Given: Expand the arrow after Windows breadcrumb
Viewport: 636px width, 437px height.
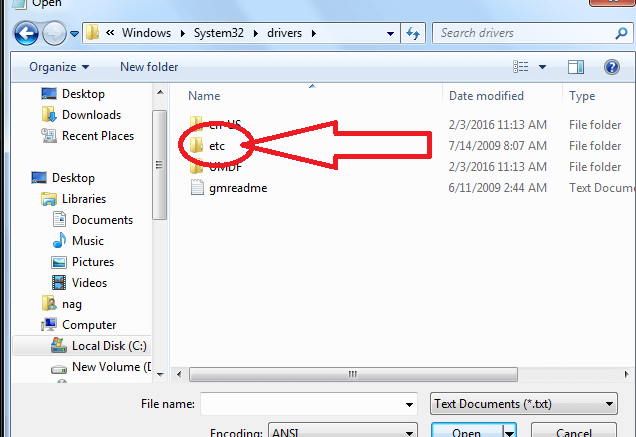Looking at the screenshot, I should pyautogui.click(x=183, y=33).
